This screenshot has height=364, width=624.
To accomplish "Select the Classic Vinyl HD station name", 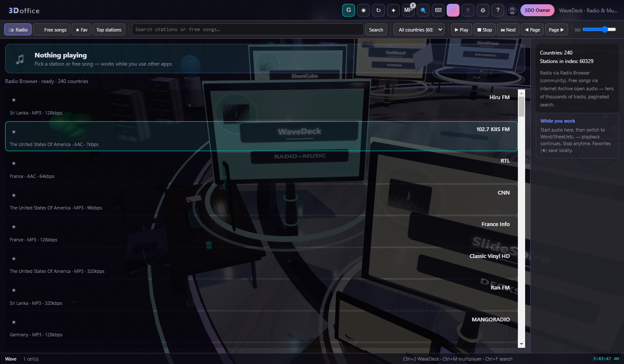I will tap(490, 256).
